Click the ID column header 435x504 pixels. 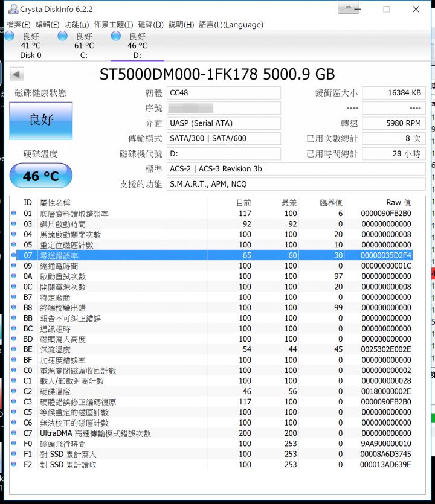pos(28,202)
